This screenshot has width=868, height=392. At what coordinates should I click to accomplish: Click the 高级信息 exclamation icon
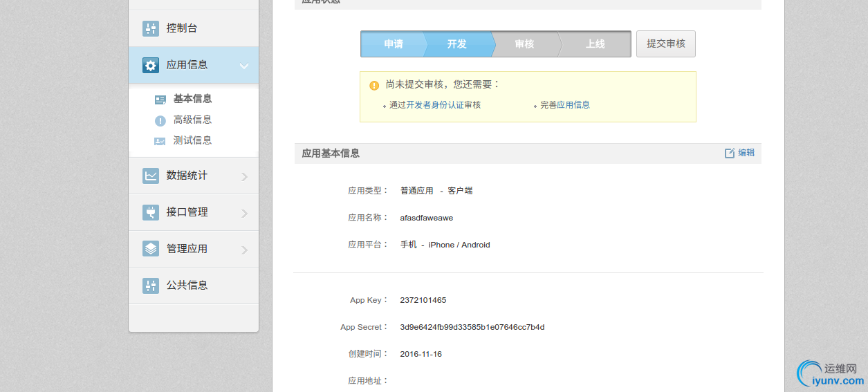tap(160, 120)
